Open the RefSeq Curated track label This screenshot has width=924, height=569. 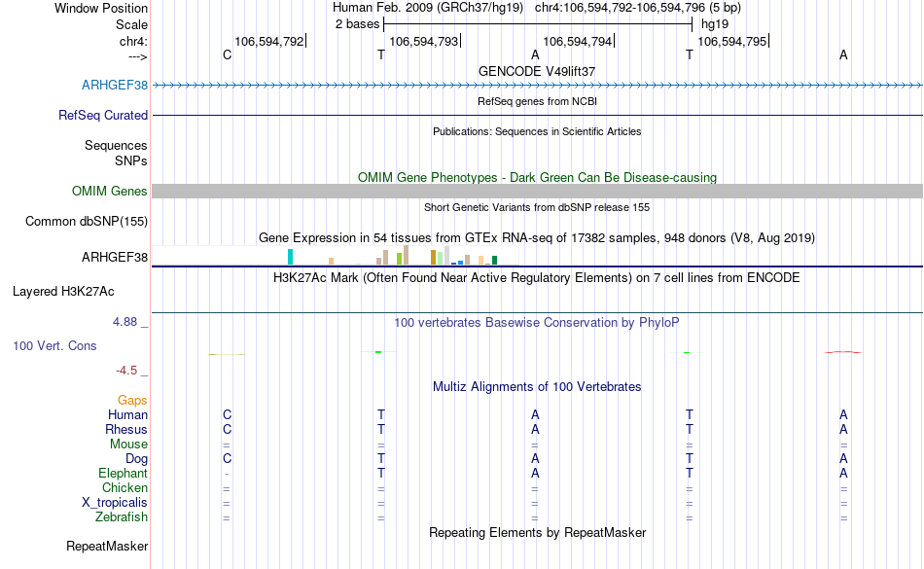pos(102,115)
